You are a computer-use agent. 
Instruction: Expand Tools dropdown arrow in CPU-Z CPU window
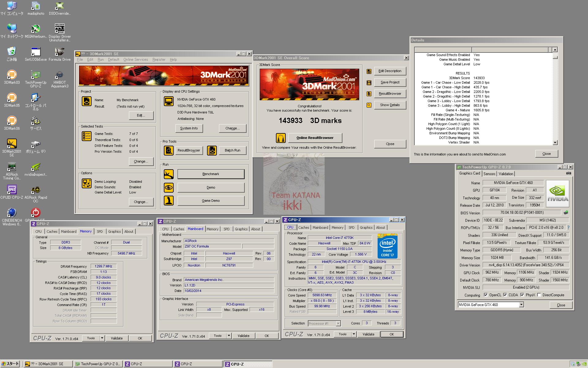[x=354, y=334]
